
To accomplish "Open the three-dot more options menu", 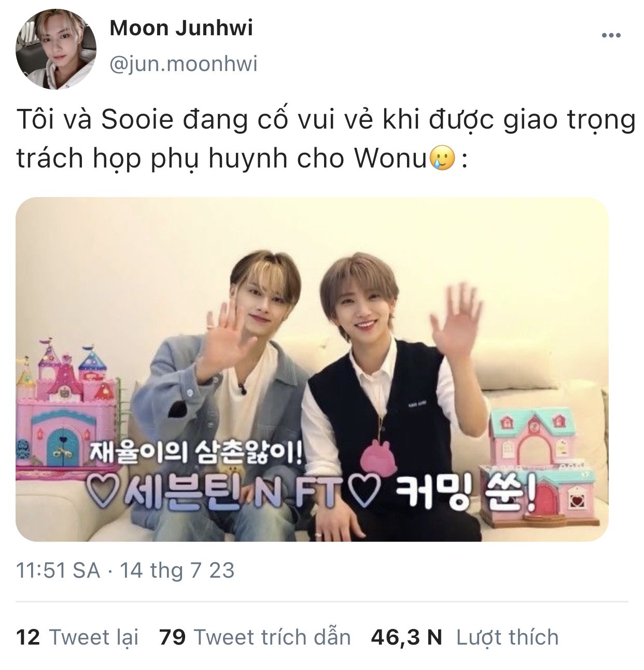I will 611,36.
